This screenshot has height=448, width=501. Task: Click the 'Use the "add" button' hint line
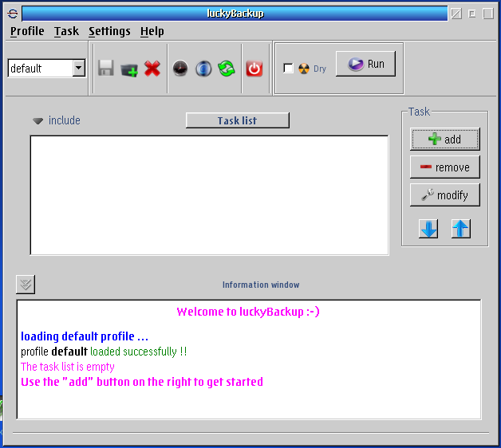click(142, 382)
